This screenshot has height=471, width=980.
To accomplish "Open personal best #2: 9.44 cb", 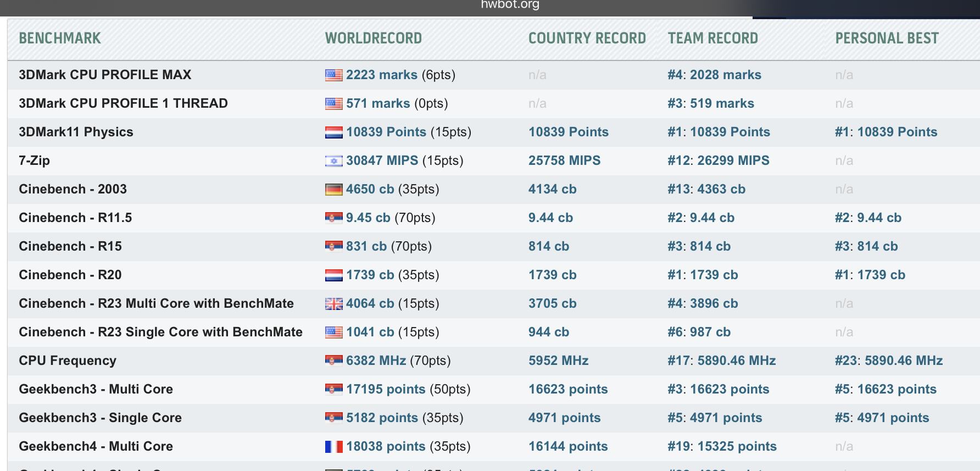I will (868, 218).
